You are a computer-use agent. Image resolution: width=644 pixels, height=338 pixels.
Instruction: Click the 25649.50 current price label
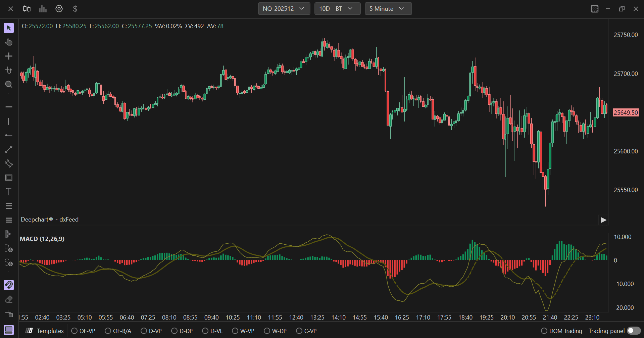[626, 113]
